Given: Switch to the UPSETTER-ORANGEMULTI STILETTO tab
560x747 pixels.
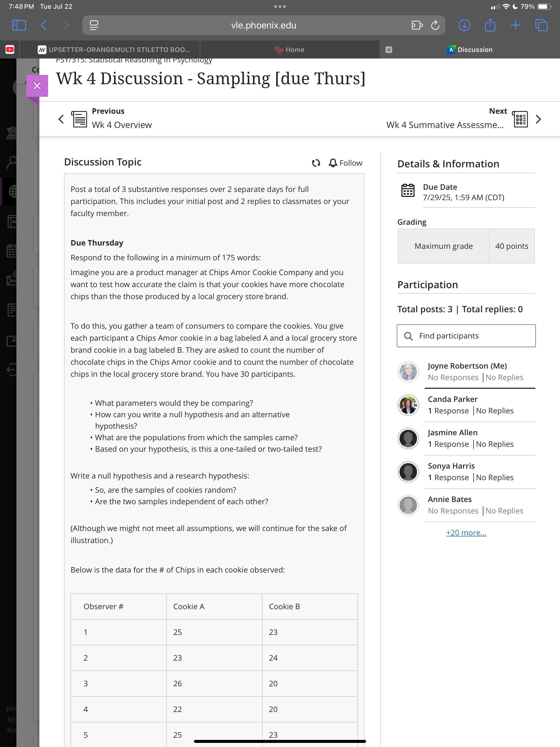Looking at the screenshot, I should click(114, 50).
